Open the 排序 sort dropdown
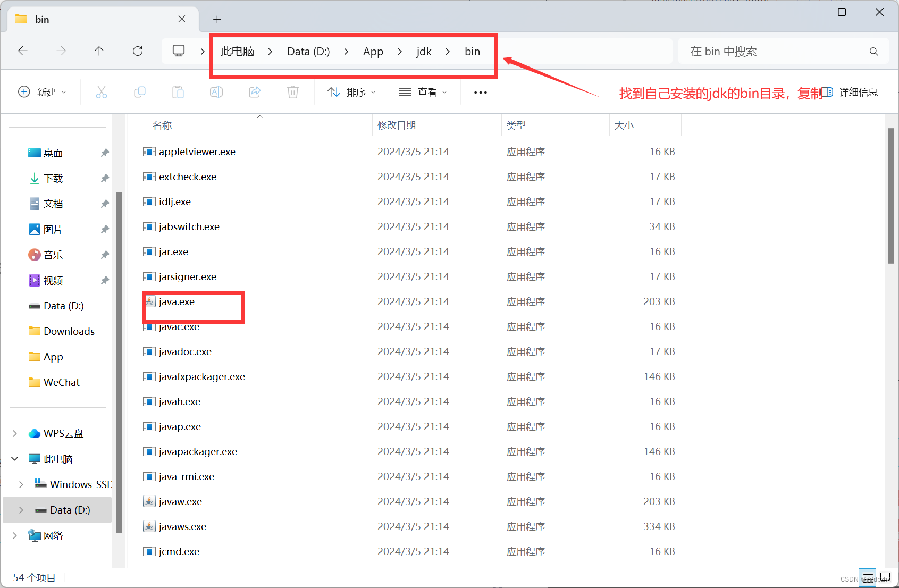Image resolution: width=899 pixels, height=588 pixels. tap(351, 93)
